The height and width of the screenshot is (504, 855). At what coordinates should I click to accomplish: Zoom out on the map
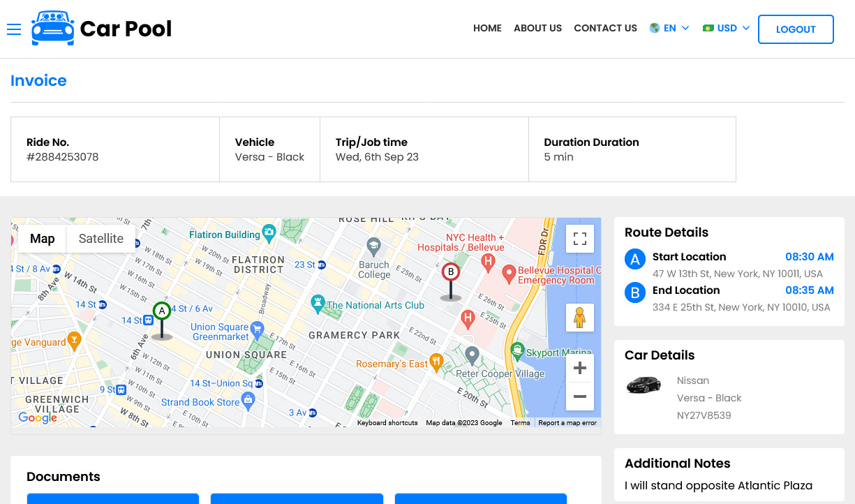tap(579, 396)
